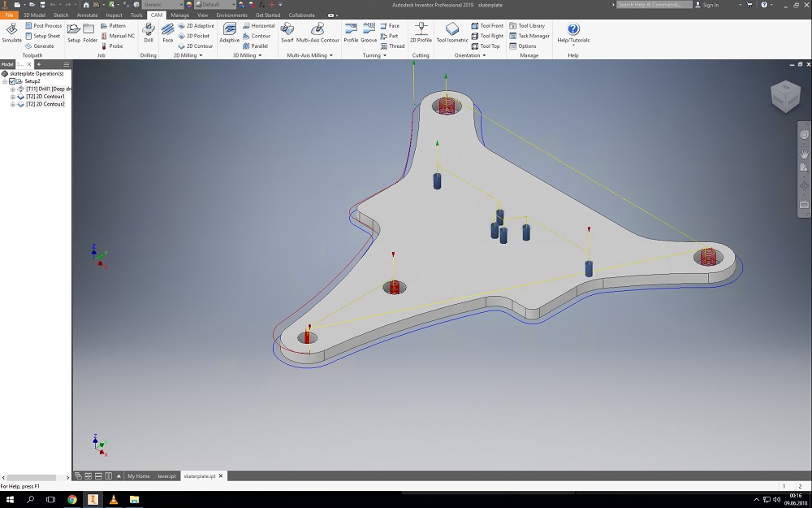Choose 2D Adaptive milling
The image size is (812, 508).
(x=196, y=26)
